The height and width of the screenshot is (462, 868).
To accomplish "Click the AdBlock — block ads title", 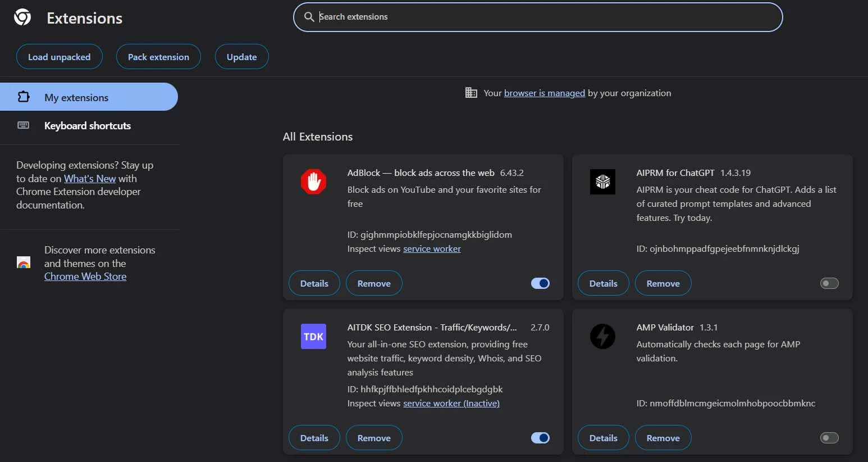I will point(421,173).
